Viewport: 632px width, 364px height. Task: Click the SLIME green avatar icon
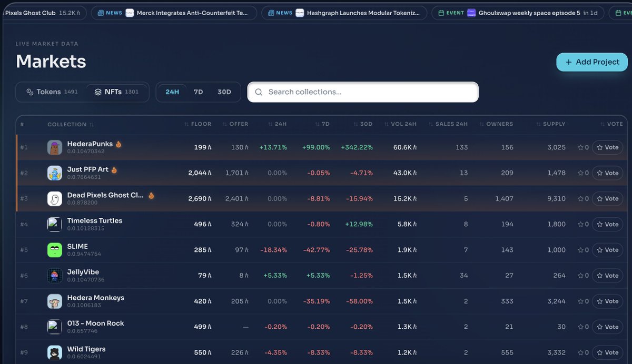click(55, 250)
